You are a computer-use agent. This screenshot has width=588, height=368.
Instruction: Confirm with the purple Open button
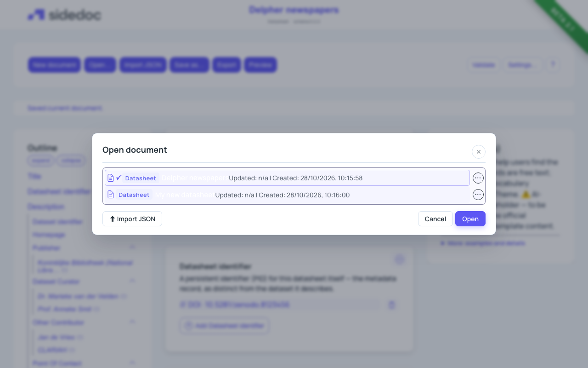[x=470, y=219]
